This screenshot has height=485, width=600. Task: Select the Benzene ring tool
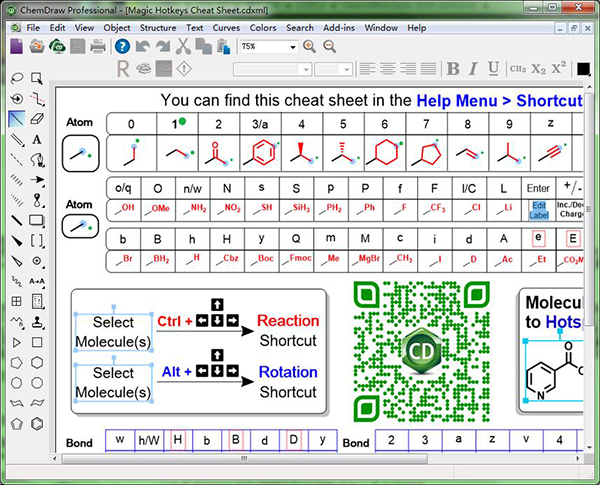[x=37, y=424]
